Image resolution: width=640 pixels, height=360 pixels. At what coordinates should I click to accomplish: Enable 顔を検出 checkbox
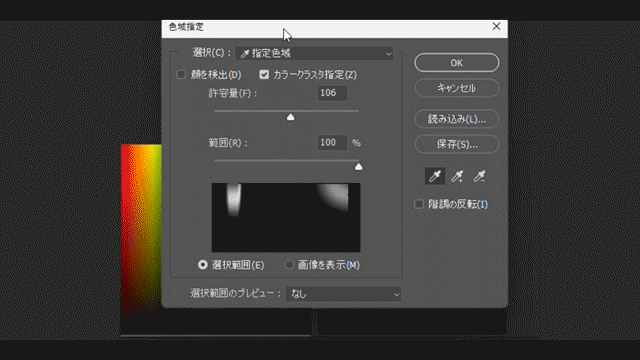pos(181,75)
